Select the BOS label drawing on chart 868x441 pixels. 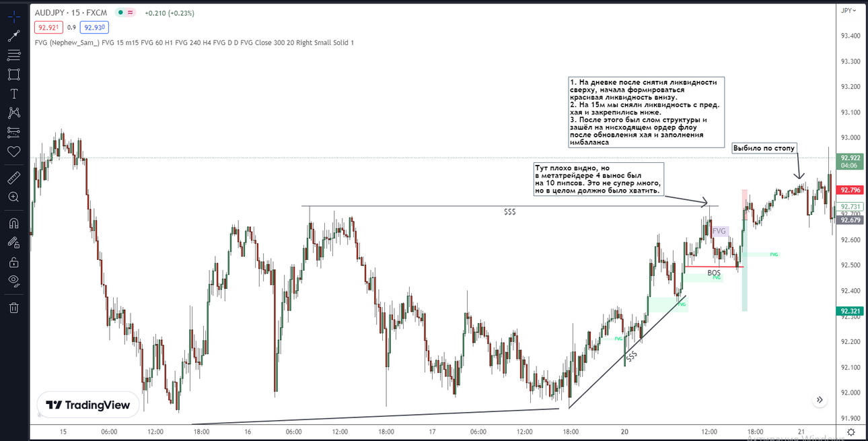(x=714, y=273)
